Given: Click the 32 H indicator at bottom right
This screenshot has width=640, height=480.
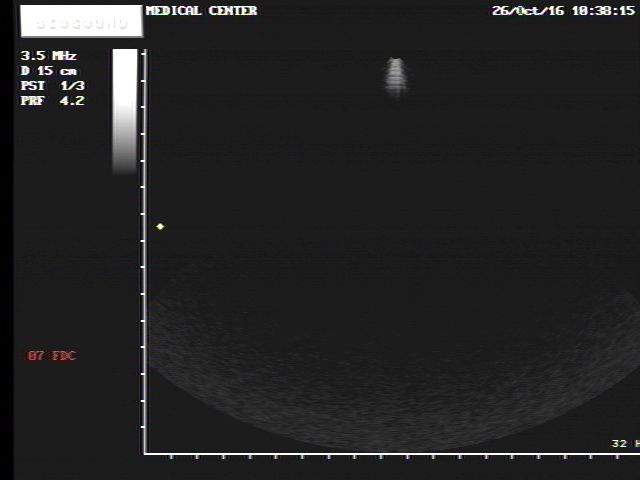Looking at the screenshot, I should point(624,443).
